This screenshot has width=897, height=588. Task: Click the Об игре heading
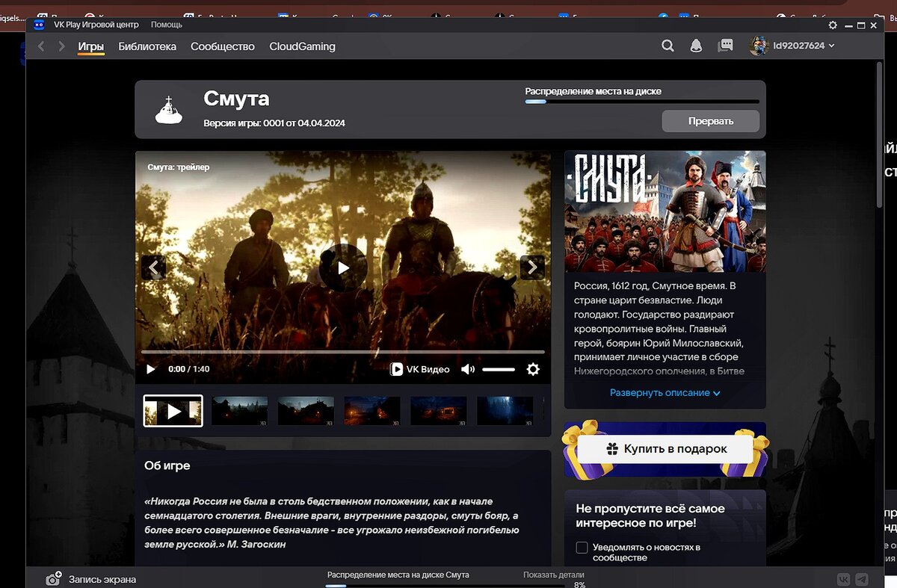pyautogui.click(x=167, y=465)
